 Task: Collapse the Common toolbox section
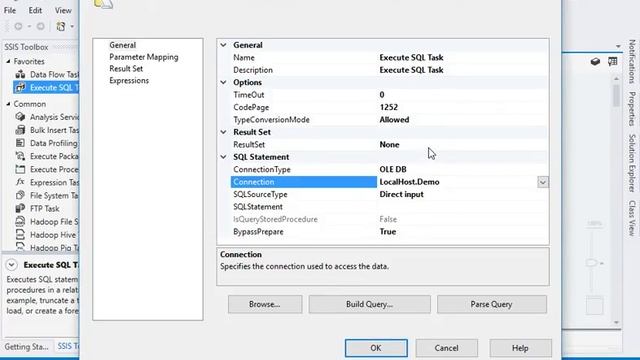coord(8,104)
